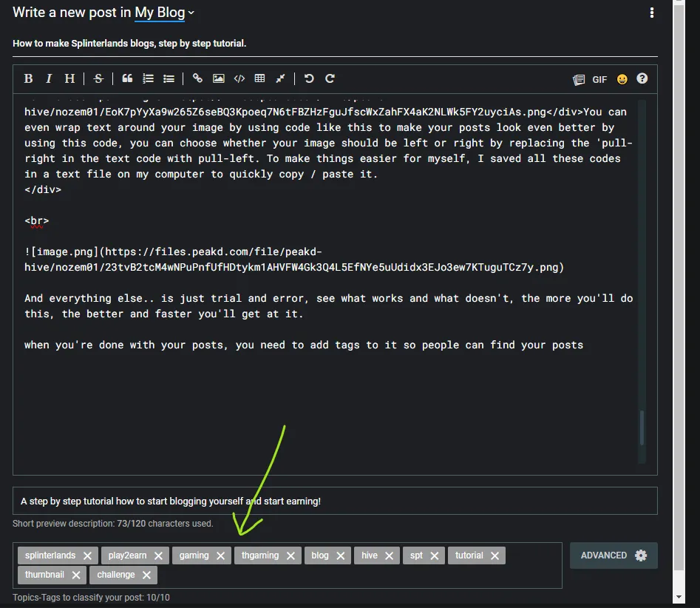Insert an image using the picture icon
700x608 pixels.
(x=218, y=78)
